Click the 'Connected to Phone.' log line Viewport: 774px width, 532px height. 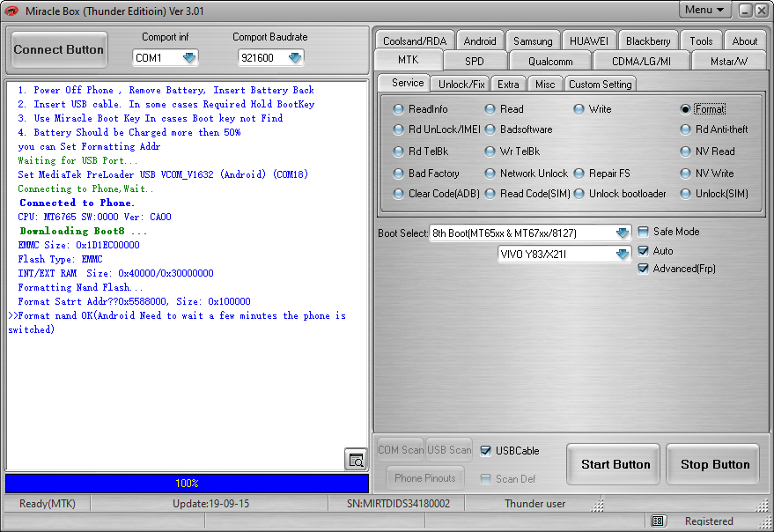77,203
